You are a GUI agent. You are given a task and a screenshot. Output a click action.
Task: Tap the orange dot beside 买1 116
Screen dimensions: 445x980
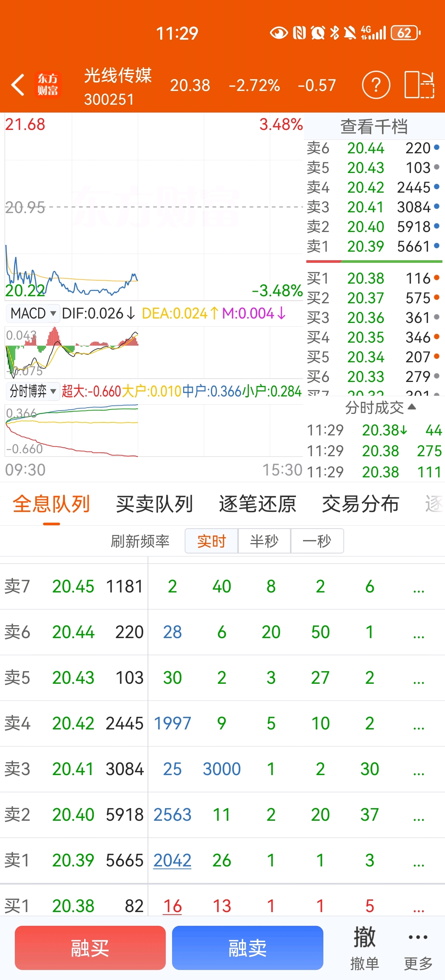click(436, 278)
